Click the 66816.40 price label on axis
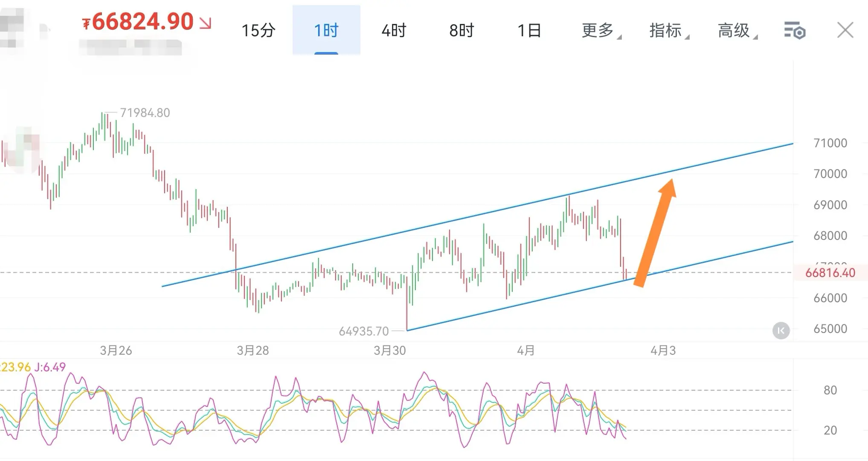868x461 pixels. 830,273
